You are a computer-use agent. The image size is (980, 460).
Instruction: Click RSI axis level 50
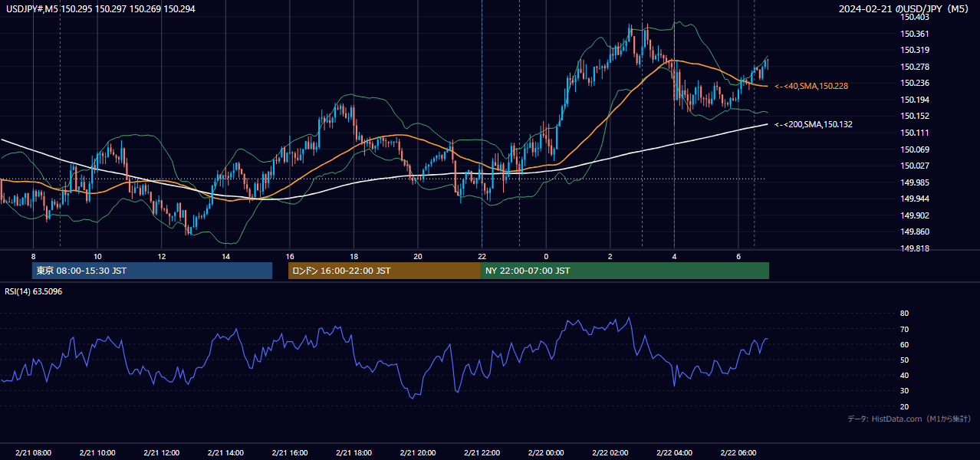904,360
